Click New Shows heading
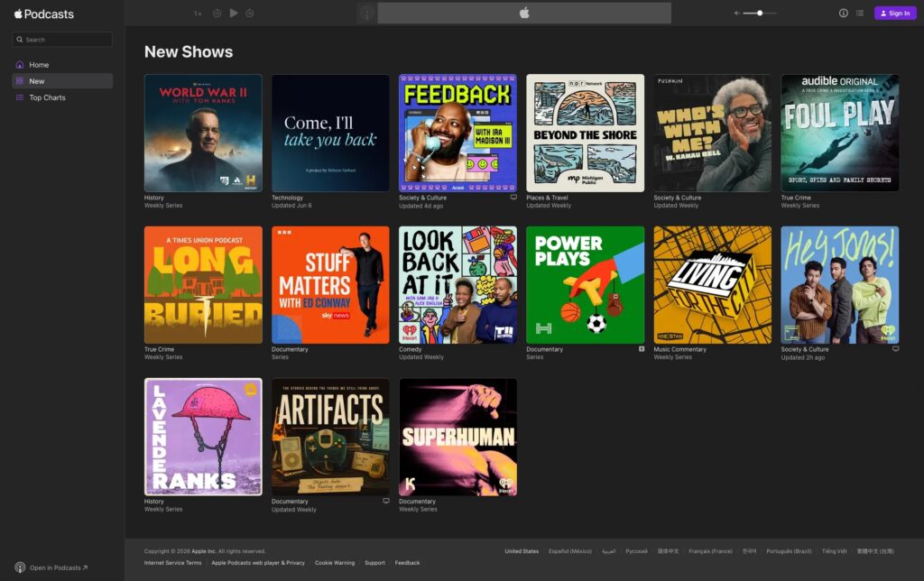924x581 pixels. coord(189,51)
